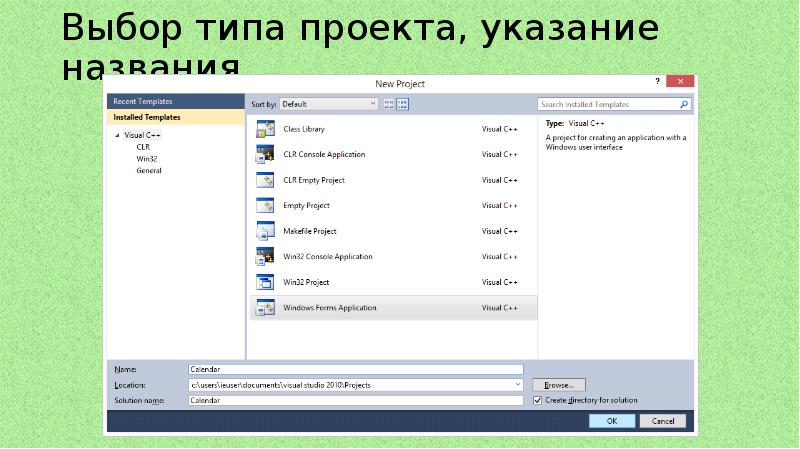The width and height of the screenshot is (800, 449).
Task: Select the Class Library template icon
Action: pos(265,129)
